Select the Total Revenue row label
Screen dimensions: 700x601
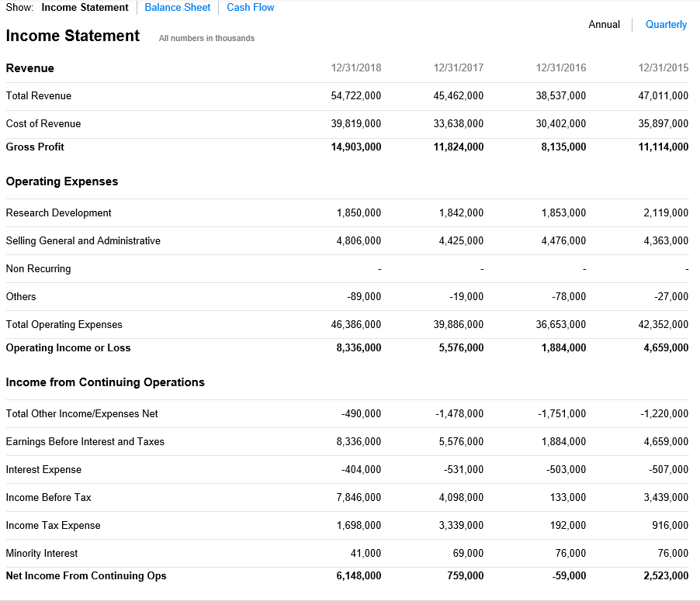pyautogui.click(x=38, y=95)
